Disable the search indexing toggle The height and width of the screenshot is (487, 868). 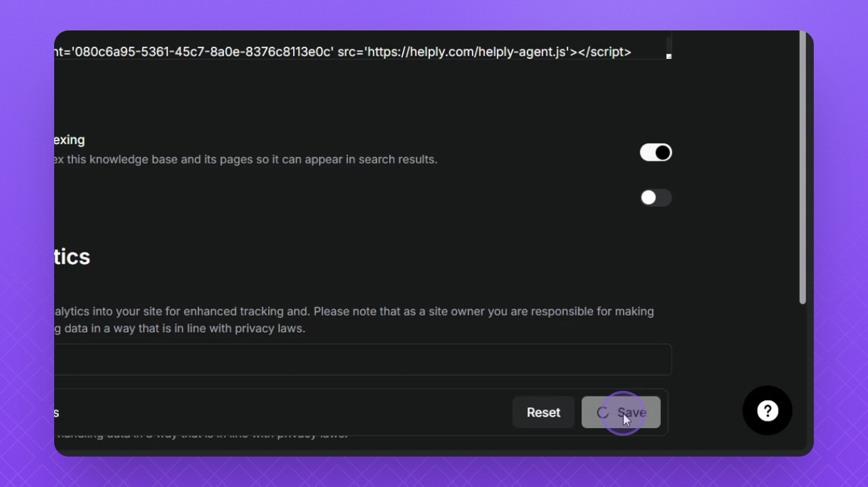655,152
